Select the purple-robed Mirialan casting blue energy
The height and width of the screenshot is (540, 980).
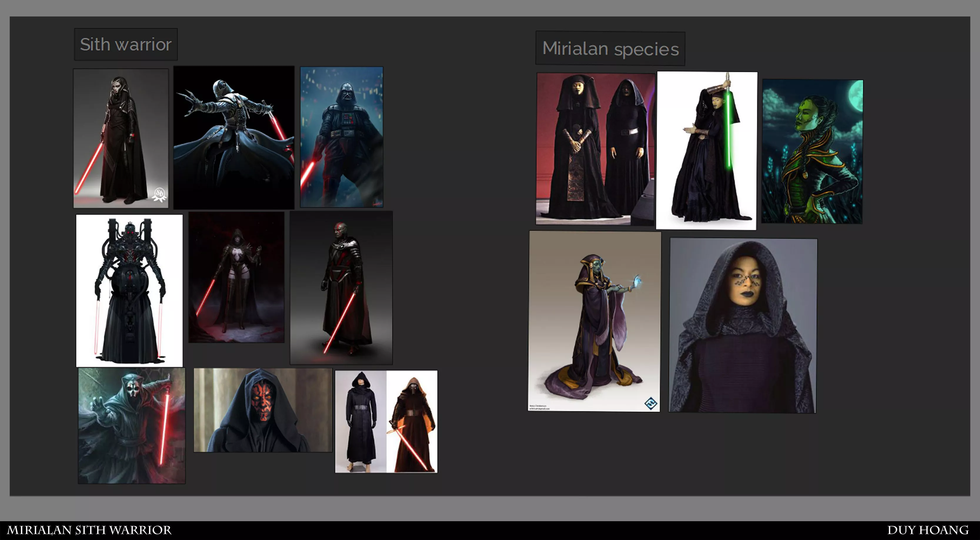pyautogui.click(x=594, y=321)
